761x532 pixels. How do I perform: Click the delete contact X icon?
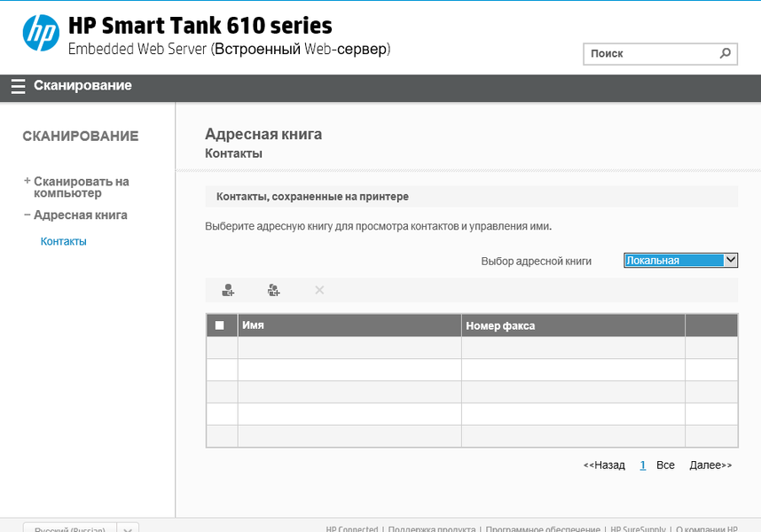[319, 290]
